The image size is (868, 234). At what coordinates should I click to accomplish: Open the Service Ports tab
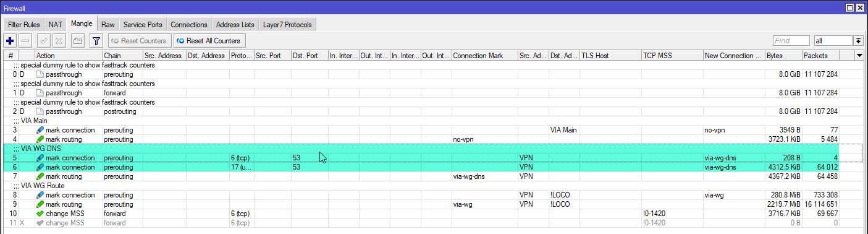[x=143, y=25]
